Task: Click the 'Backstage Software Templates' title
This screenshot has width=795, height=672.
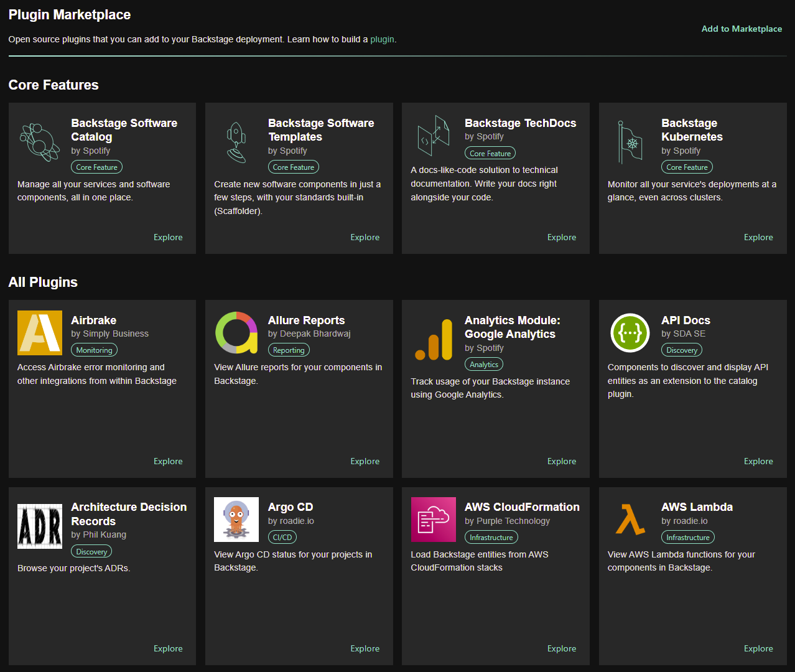Action: point(321,130)
